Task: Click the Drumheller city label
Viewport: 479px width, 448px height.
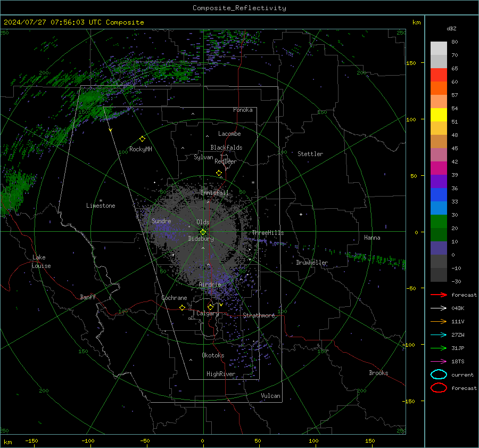Action: 312,263
